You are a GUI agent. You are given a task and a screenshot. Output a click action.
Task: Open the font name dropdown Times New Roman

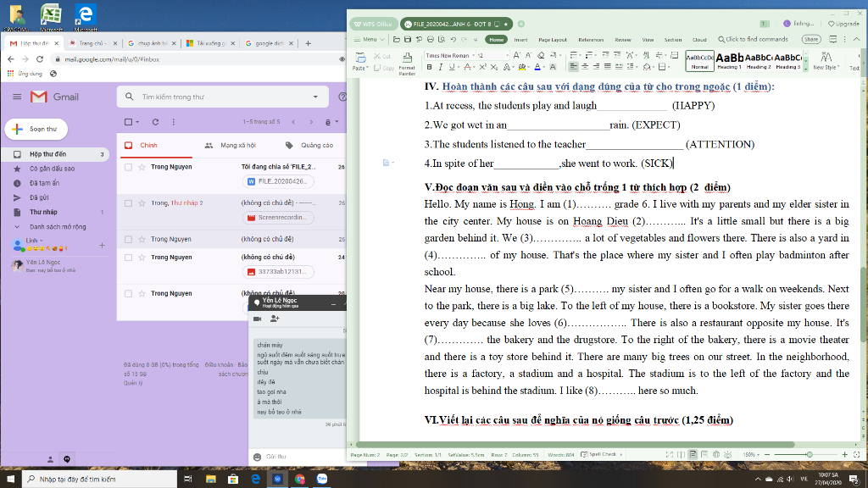(474, 55)
